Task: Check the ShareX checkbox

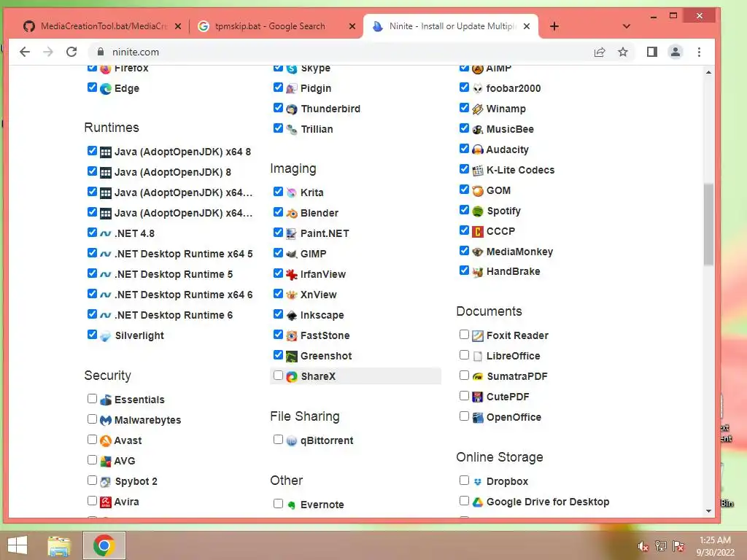Action: [278, 376]
